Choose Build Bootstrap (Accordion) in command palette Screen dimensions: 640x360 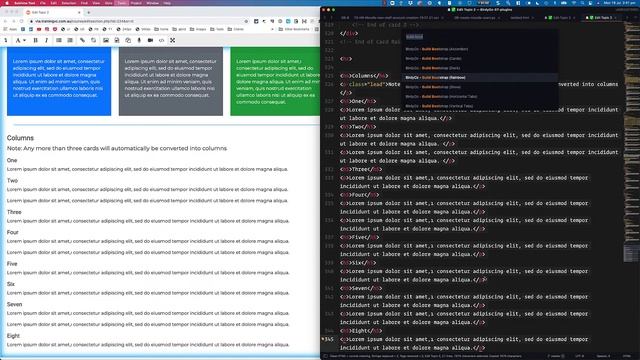(480, 49)
